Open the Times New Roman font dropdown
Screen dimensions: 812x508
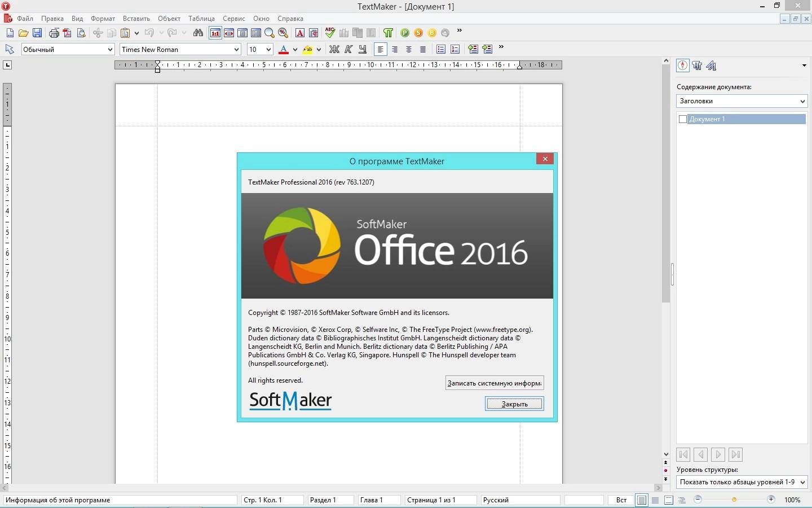click(236, 50)
